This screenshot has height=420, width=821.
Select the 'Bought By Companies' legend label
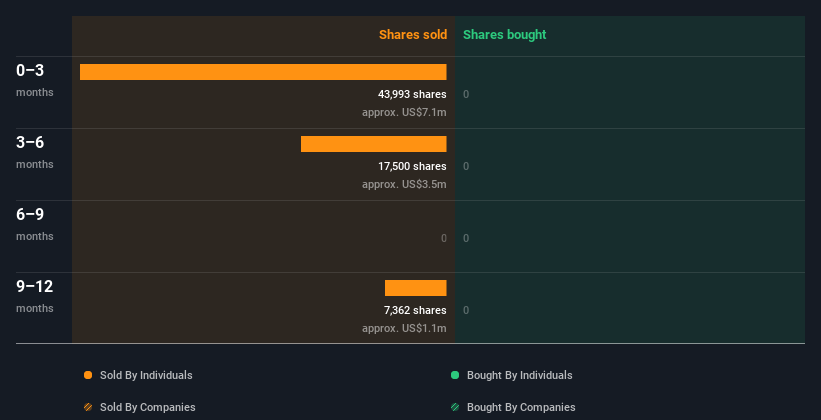click(x=521, y=407)
